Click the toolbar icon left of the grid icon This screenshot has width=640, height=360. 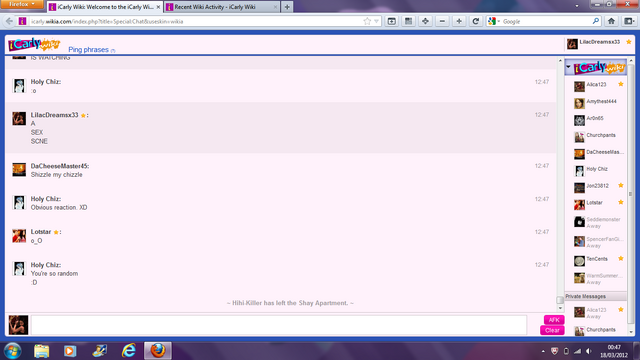[x=391, y=21]
